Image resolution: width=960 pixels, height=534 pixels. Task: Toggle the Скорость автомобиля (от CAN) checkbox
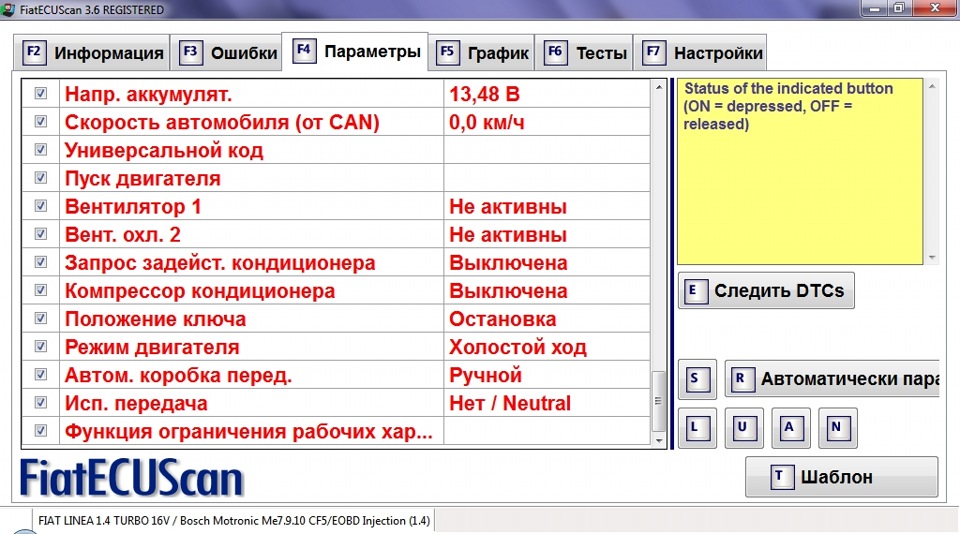(x=40, y=121)
